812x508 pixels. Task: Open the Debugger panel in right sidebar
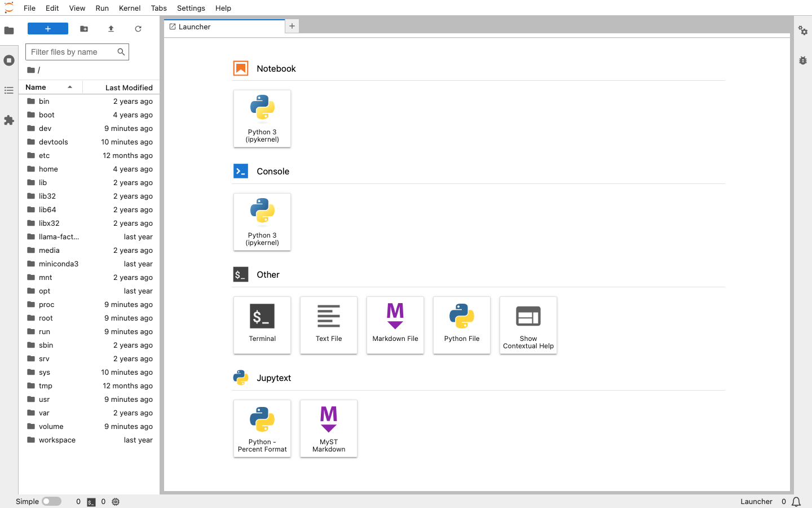tap(803, 60)
